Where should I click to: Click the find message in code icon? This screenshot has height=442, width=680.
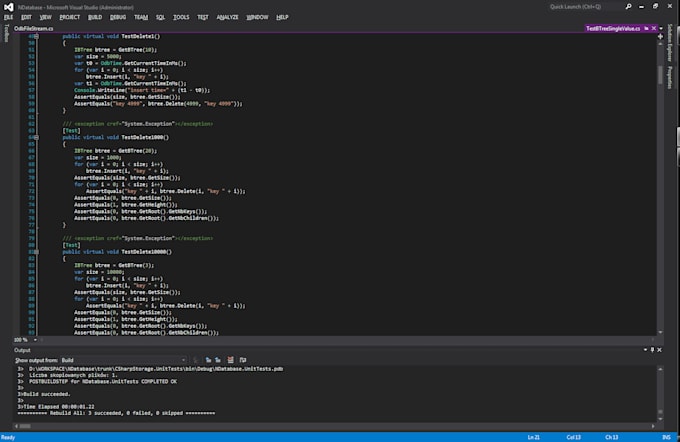(195, 360)
